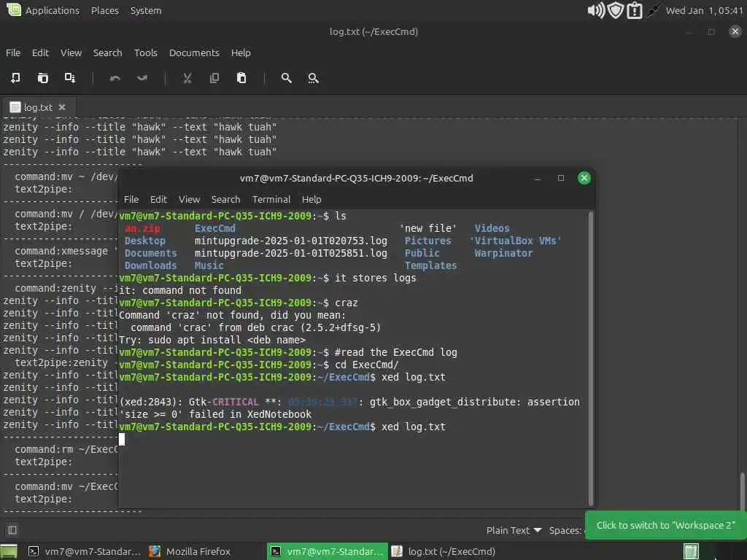Open the xed Search menu
The width and height of the screenshot is (747, 560).
[108, 52]
